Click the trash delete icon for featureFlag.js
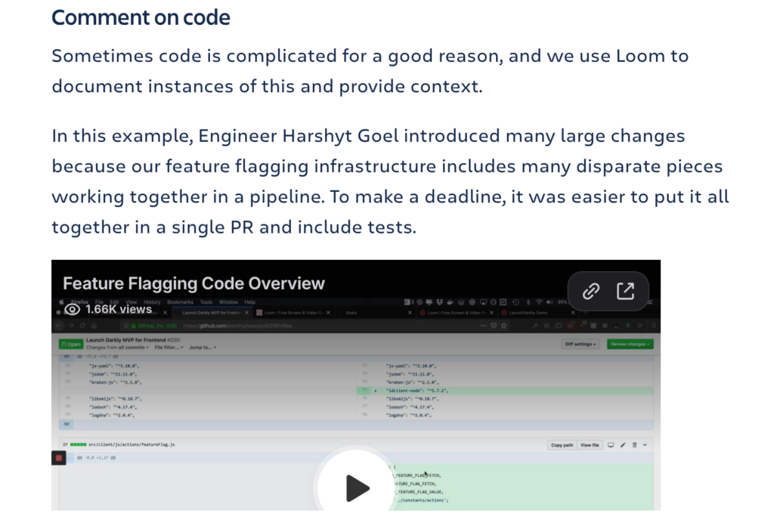 pyautogui.click(x=634, y=445)
